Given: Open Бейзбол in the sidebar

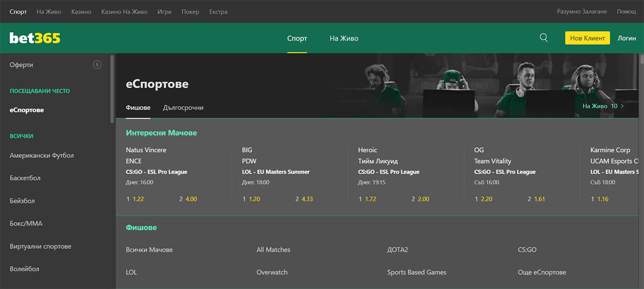Looking at the screenshot, I should (22, 201).
